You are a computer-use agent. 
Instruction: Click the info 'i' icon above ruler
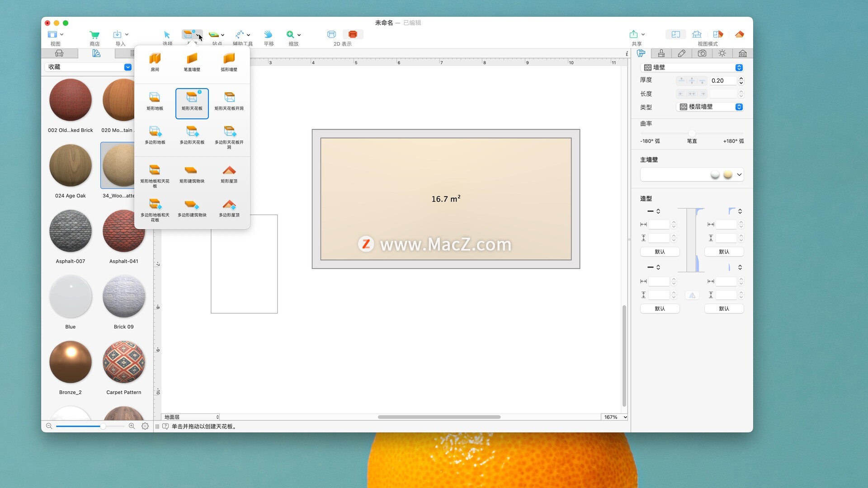point(627,54)
